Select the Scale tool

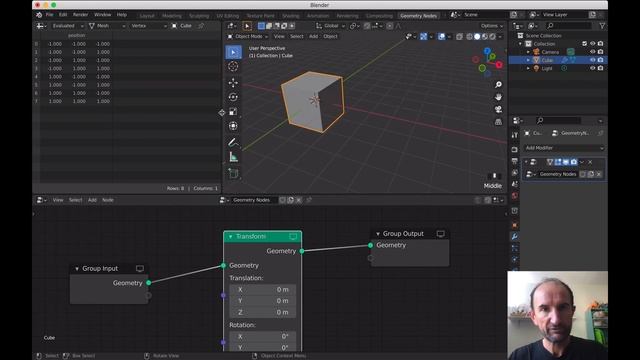coord(233,111)
